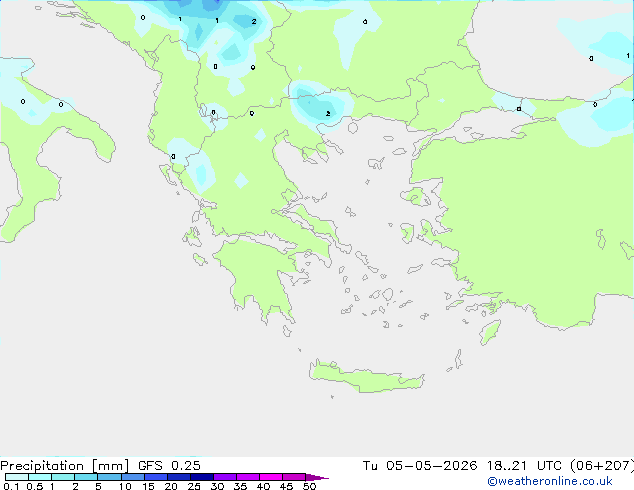The image size is (634, 490).
Task: Click the legend tick label '50'
Action: tap(309, 486)
